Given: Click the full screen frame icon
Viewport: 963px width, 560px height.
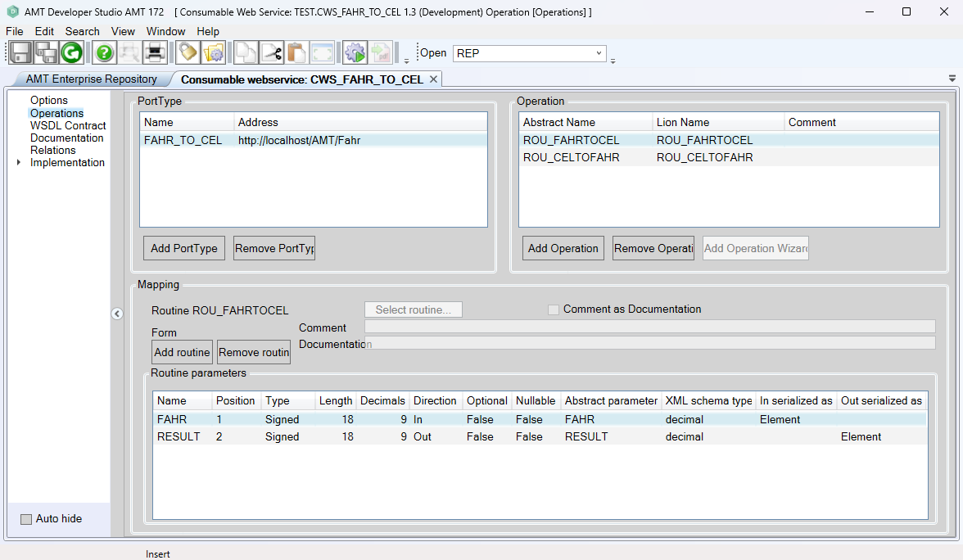Looking at the screenshot, I should 322,52.
